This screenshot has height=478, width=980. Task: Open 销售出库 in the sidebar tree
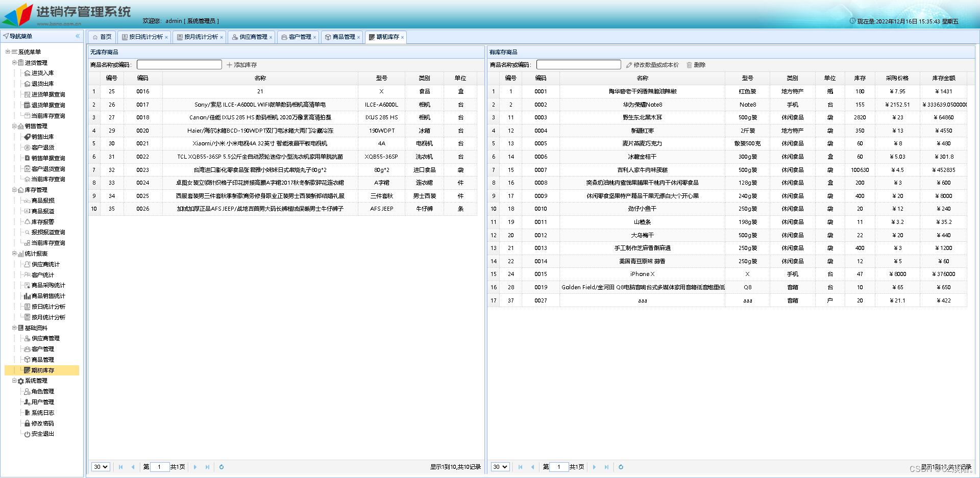point(42,137)
